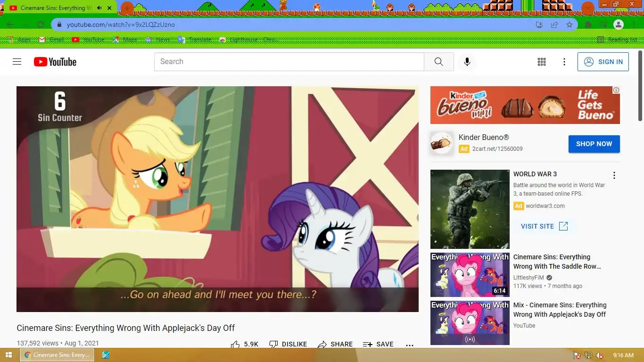
Task: Open the Reading list panel
Action: coord(617,40)
